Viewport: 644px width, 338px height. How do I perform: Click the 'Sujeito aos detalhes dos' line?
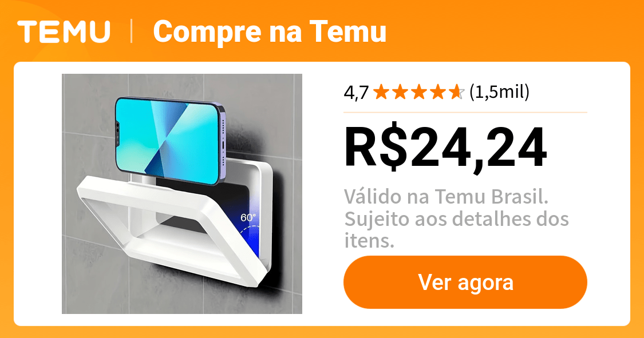(456, 219)
